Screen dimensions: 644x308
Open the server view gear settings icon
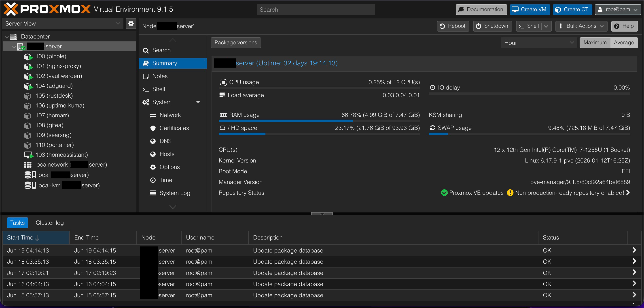[x=131, y=24]
